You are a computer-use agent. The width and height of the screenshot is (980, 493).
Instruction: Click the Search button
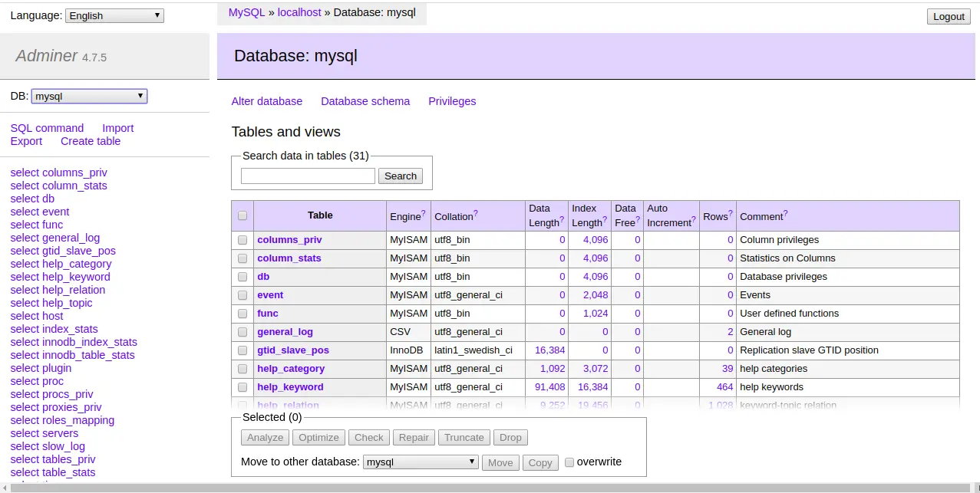point(401,176)
